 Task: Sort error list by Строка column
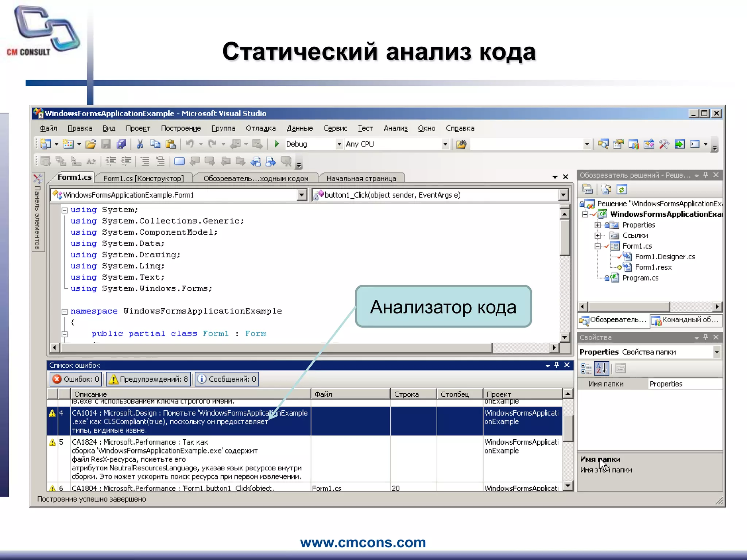(413, 394)
